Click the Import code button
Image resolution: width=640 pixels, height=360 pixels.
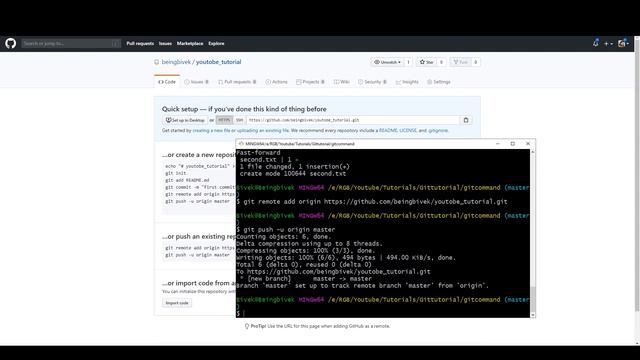tap(177, 303)
